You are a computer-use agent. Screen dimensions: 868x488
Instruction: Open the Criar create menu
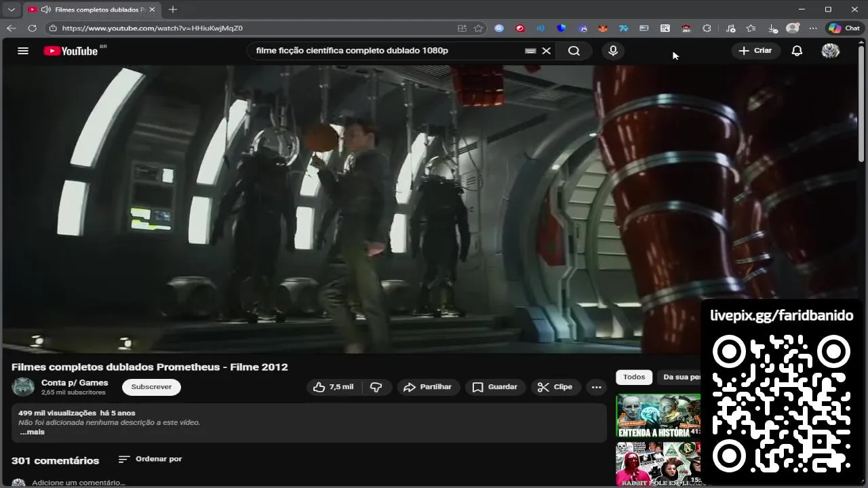click(x=755, y=51)
